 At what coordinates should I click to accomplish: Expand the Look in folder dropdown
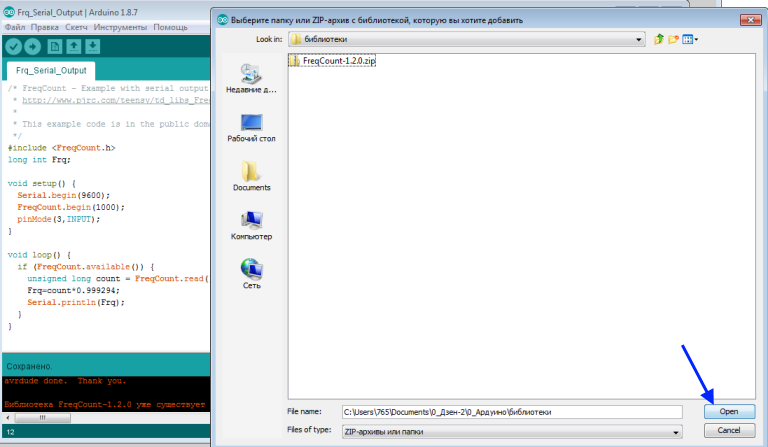click(638, 39)
